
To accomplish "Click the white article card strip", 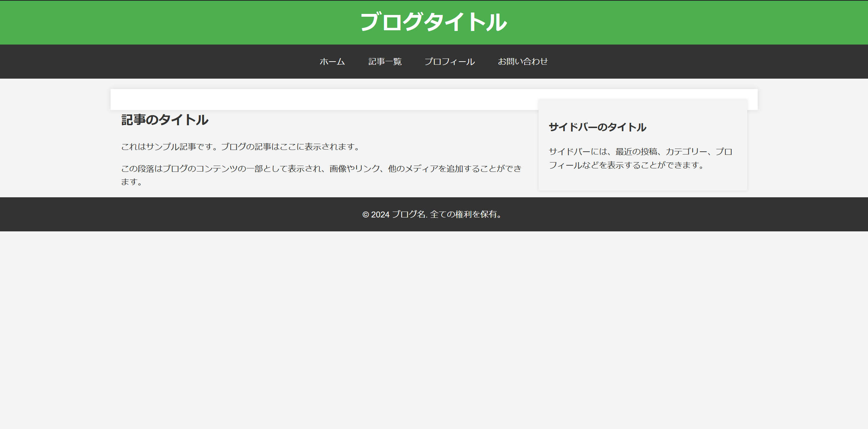I will coord(324,100).
